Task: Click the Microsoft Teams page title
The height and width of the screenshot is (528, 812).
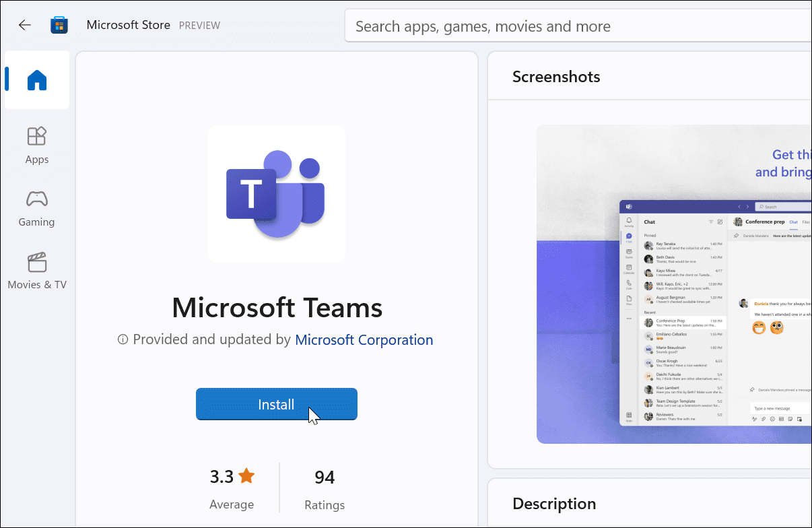Action: (276, 308)
